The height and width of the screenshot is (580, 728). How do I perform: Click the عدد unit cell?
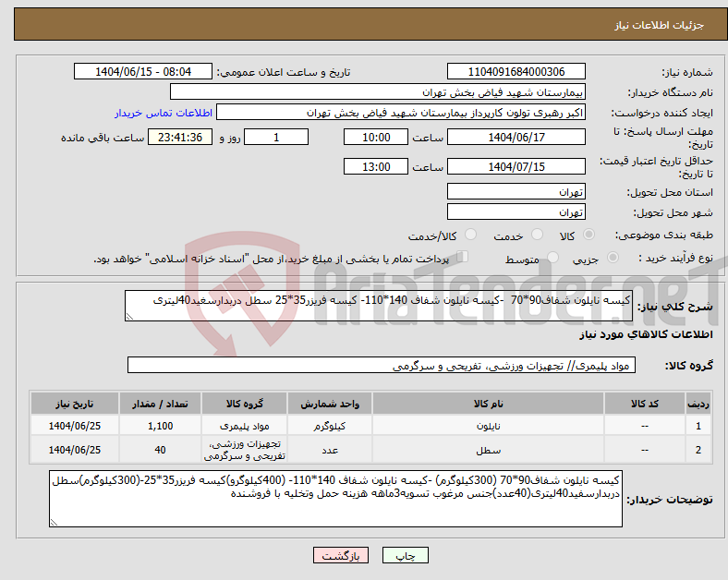click(330, 450)
